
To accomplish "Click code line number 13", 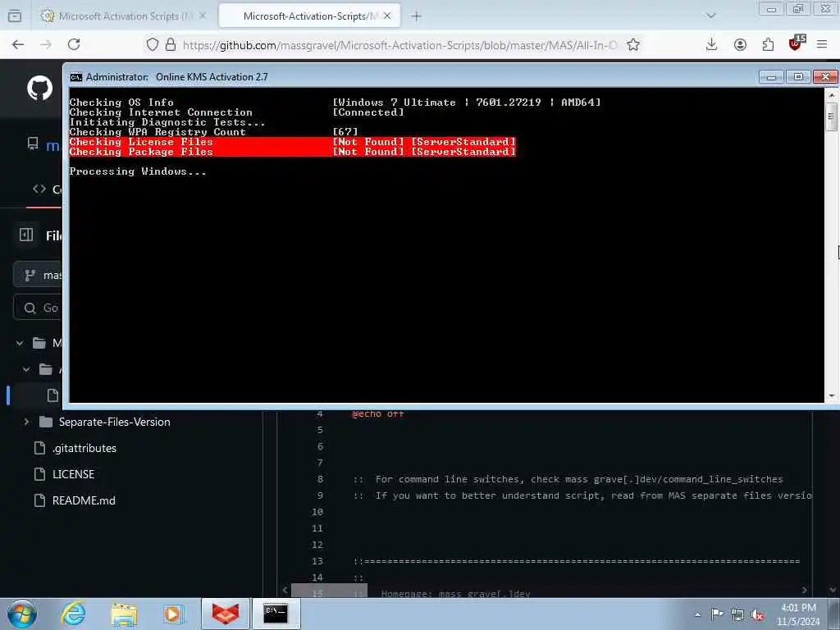I will (317, 561).
